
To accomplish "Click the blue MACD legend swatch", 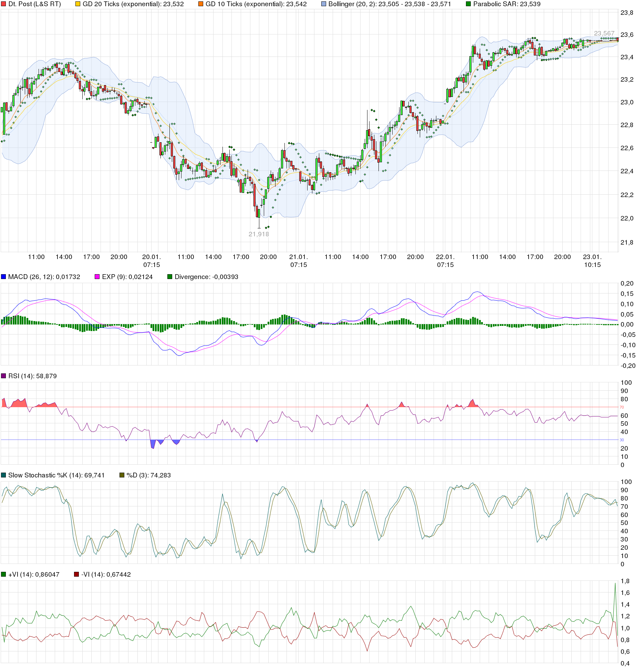I will tap(3, 277).
